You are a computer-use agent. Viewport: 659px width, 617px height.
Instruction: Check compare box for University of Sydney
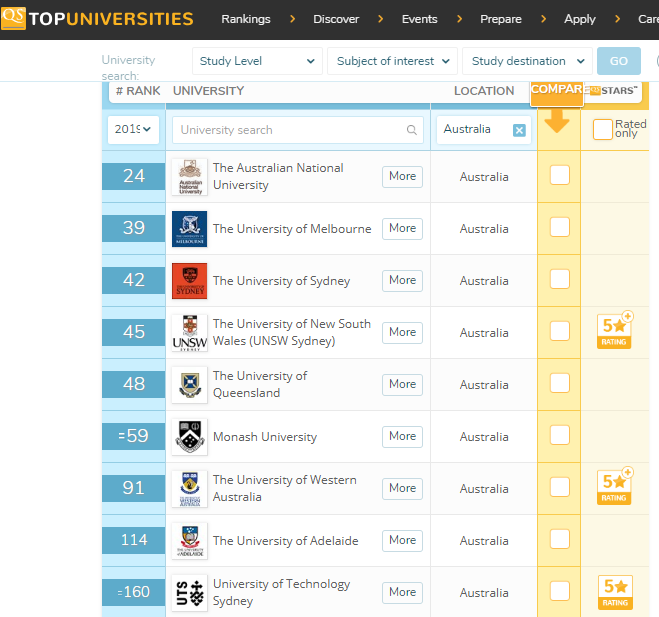560,279
